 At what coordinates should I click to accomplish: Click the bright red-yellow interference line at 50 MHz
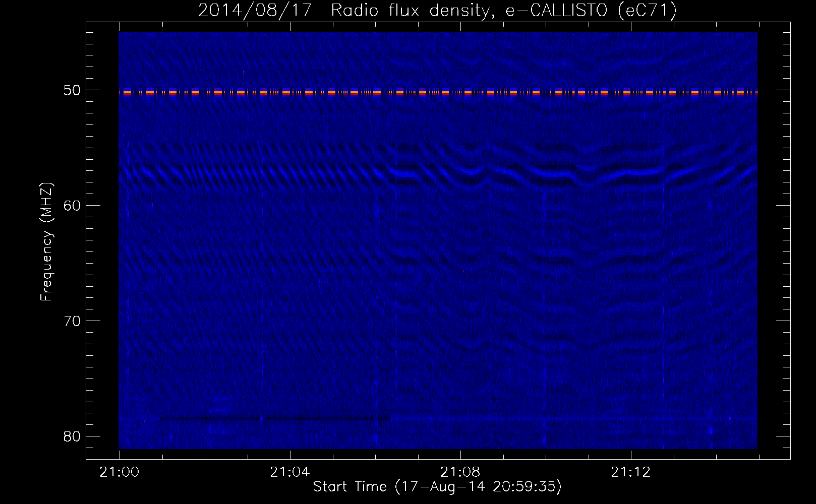[x=438, y=92]
